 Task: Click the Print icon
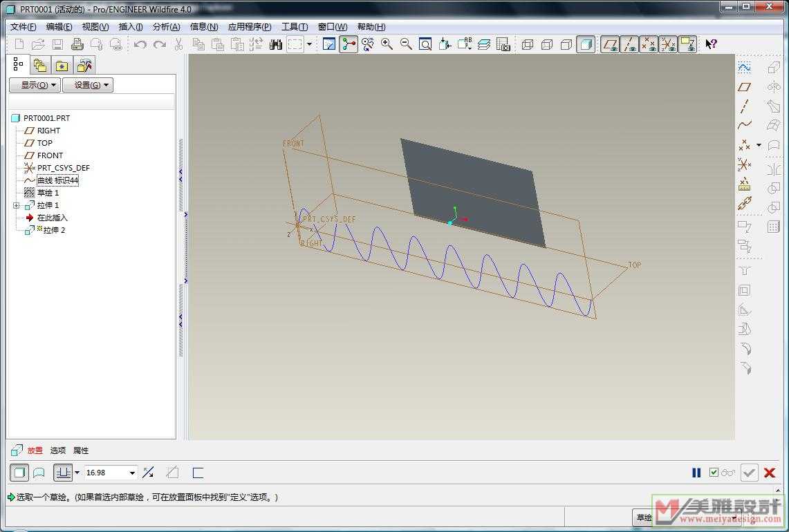click(x=77, y=44)
